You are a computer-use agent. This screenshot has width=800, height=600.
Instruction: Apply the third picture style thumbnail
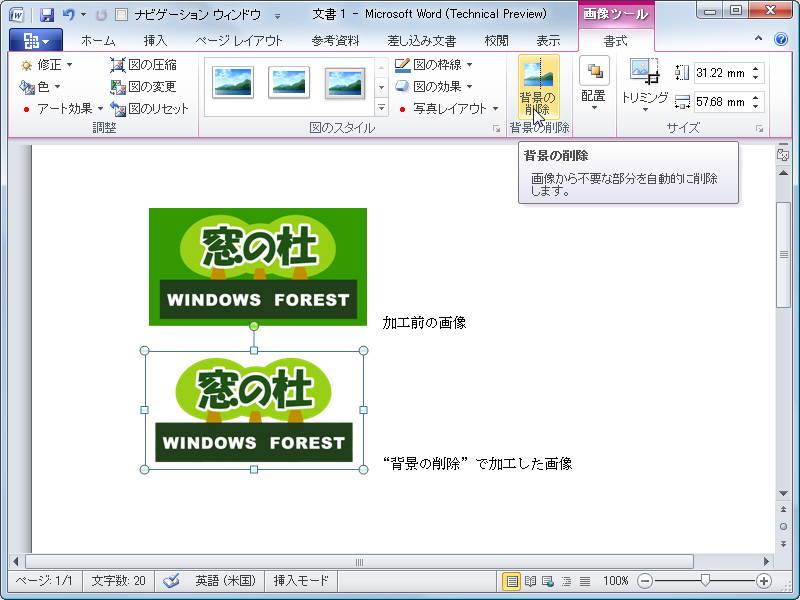(345, 83)
